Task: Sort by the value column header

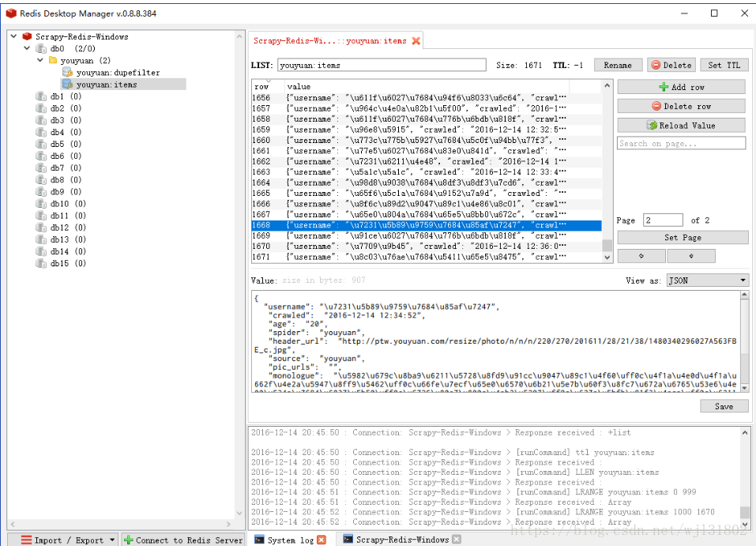Action: [427, 87]
